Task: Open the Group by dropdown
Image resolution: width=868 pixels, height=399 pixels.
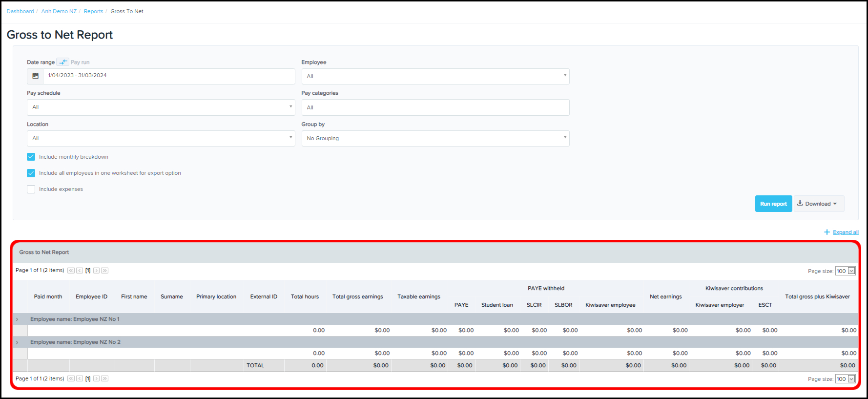Action: coord(435,138)
